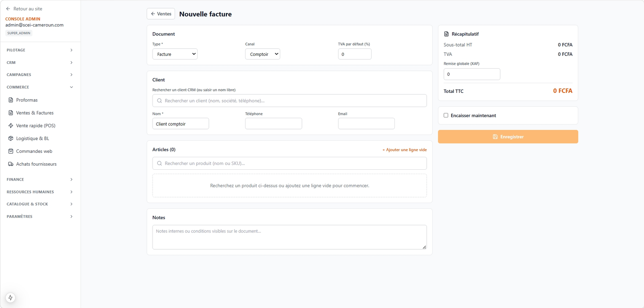Click Ajouter une ligne vide link
The image size is (644, 308).
pos(405,150)
